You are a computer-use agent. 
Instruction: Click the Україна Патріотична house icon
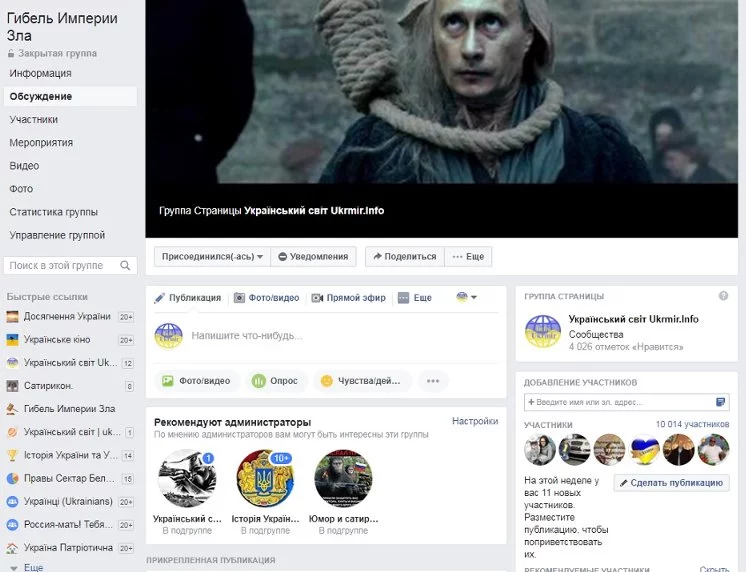[12, 548]
